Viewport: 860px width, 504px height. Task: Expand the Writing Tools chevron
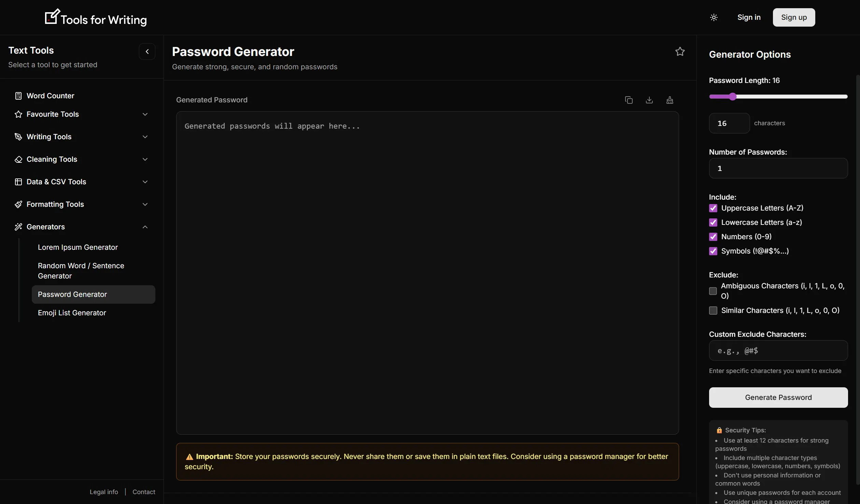(145, 137)
